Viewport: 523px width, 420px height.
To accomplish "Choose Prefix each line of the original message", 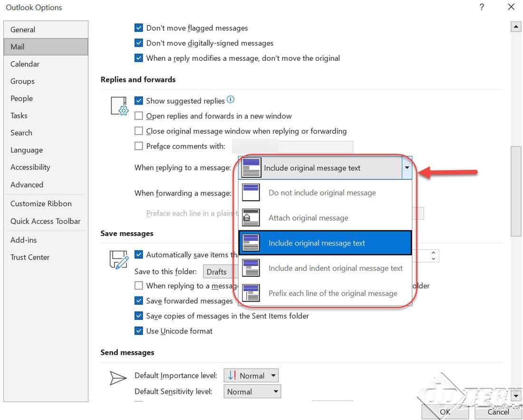I will (x=325, y=293).
